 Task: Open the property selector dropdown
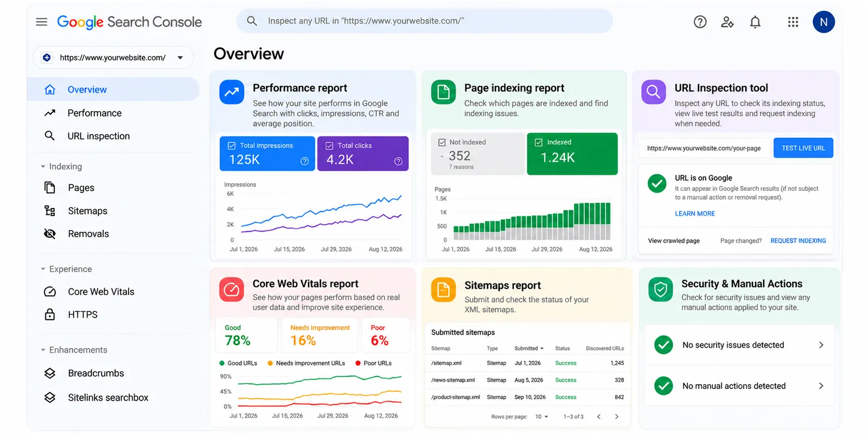pos(113,58)
